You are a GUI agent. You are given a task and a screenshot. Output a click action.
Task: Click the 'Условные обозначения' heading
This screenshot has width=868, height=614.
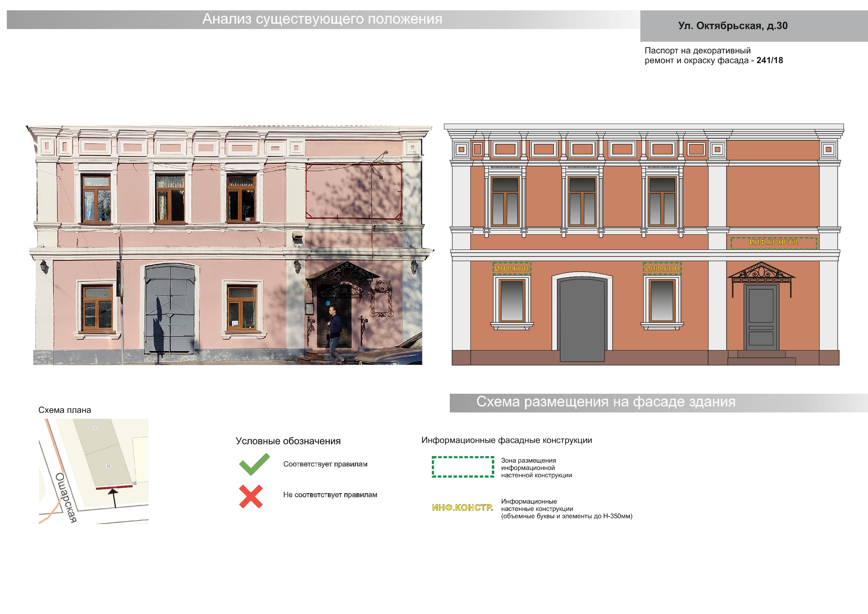(x=288, y=441)
